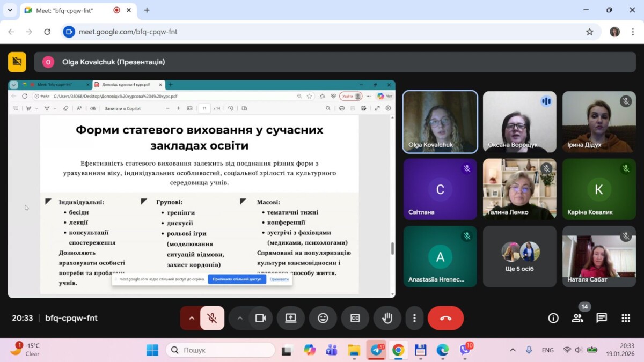The image size is (644, 362).
Task: Expand audio settings arrow beside microphone
Action: [x=191, y=318]
